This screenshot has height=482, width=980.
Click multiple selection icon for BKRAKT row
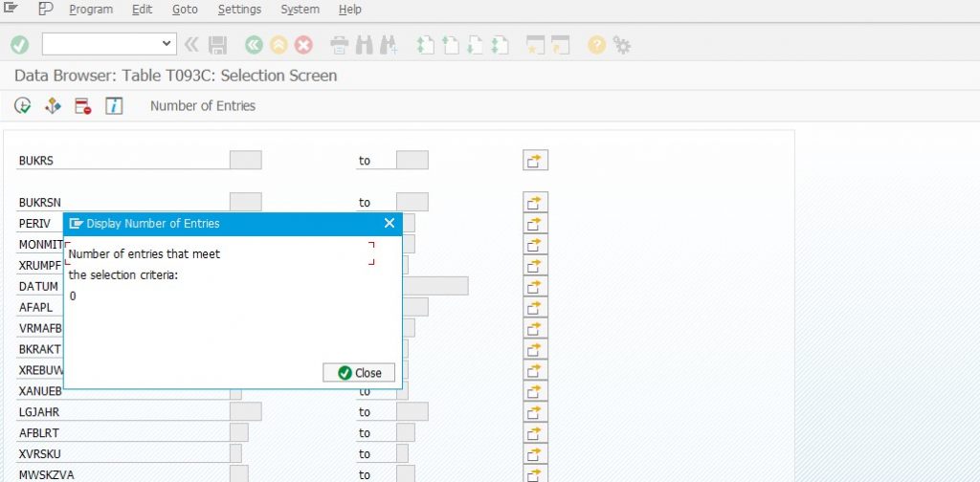point(535,349)
